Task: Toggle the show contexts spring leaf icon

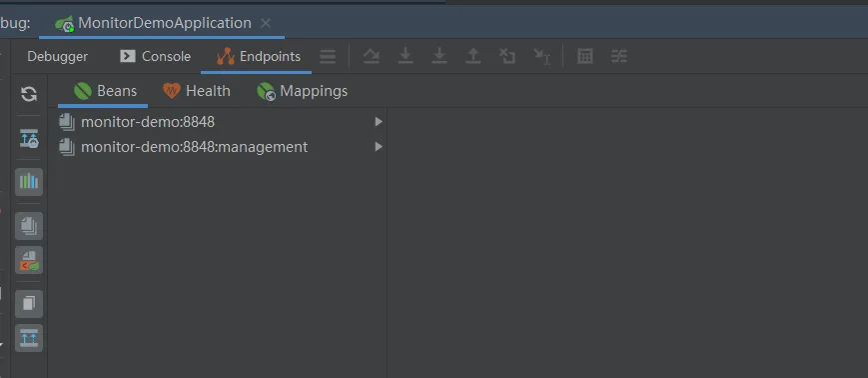Action: (x=29, y=260)
